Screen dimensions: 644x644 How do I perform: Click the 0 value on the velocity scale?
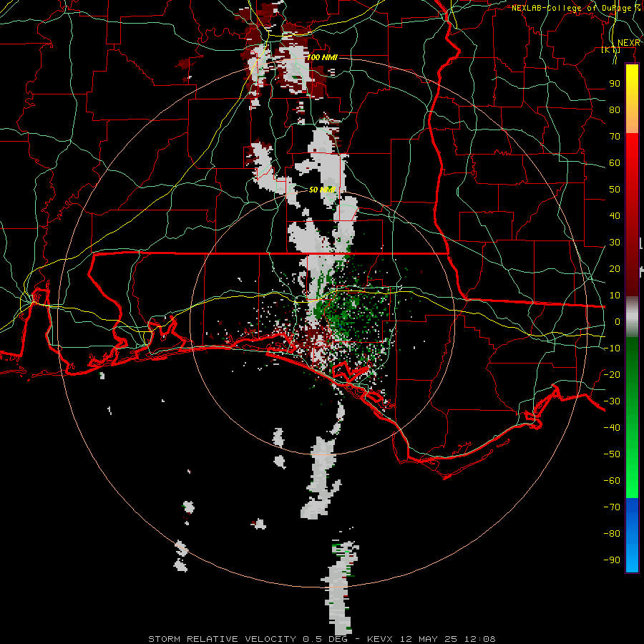coord(618,322)
